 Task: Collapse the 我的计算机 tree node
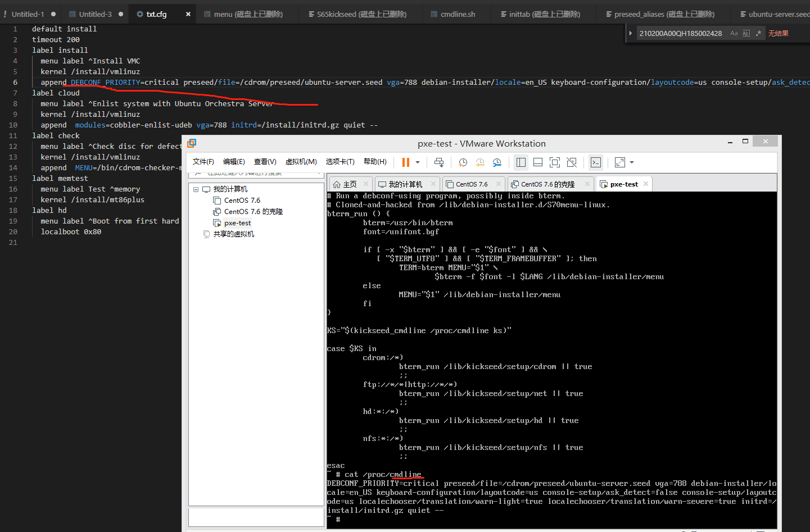[196, 189]
